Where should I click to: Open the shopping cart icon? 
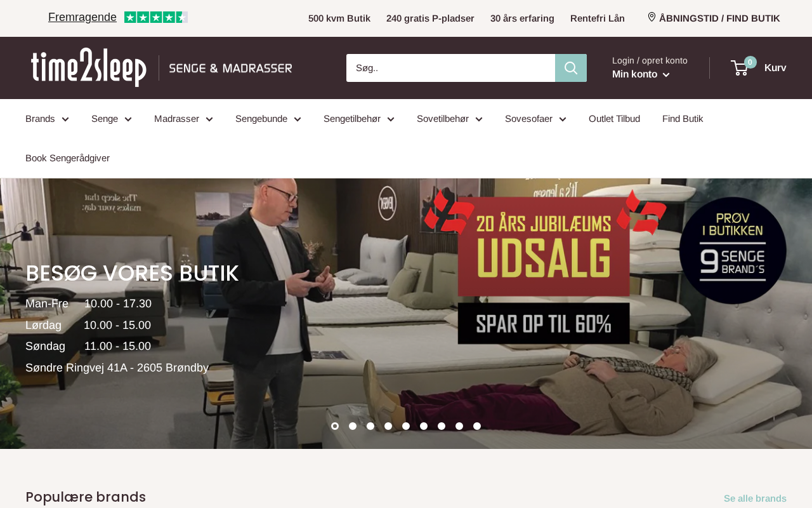point(740,68)
